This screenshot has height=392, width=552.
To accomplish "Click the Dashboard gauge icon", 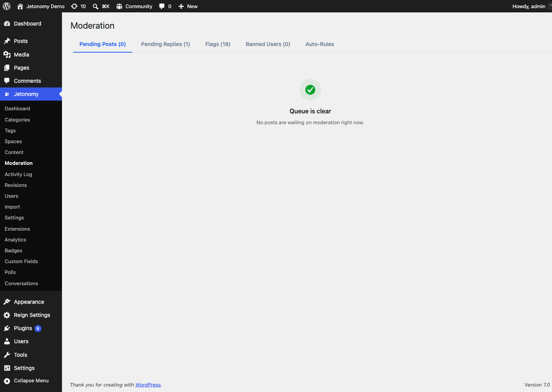I will (x=7, y=24).
